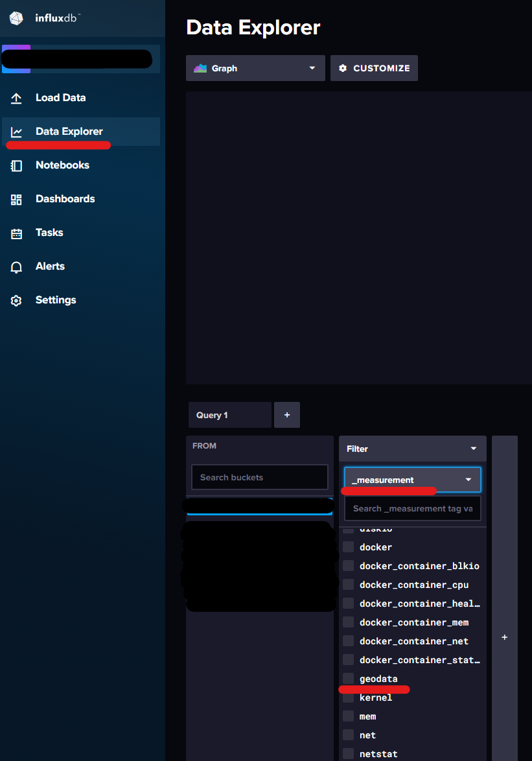Click the Load Data upload icon
The image size is (532, 761).
(x=16, y=98)
